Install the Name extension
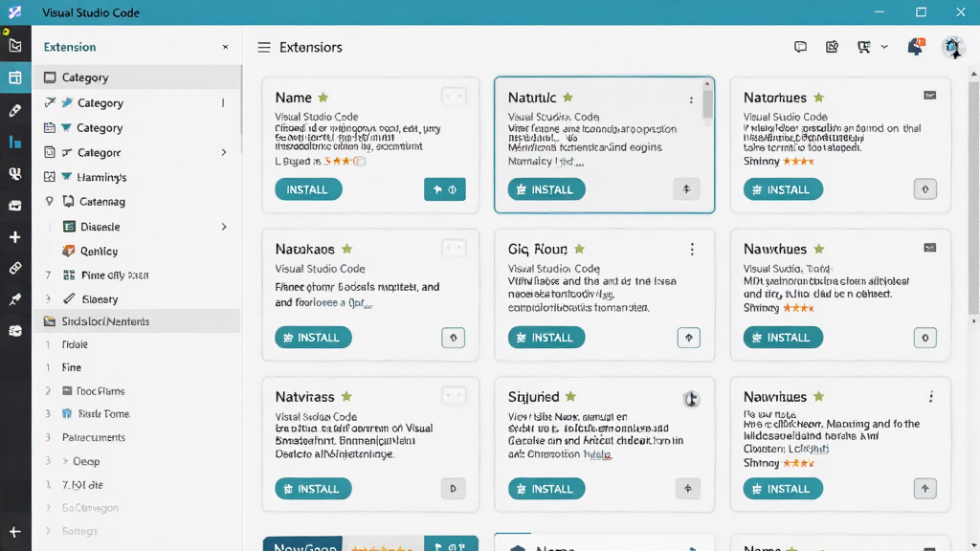The height and width of the screenshot is (551, 980). coord(308,189)
